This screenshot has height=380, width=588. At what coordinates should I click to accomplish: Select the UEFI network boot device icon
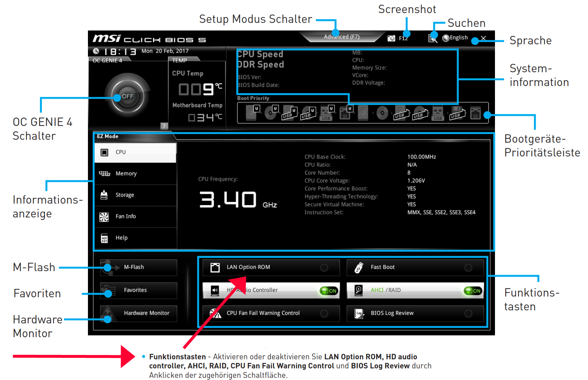click(345, 113)
